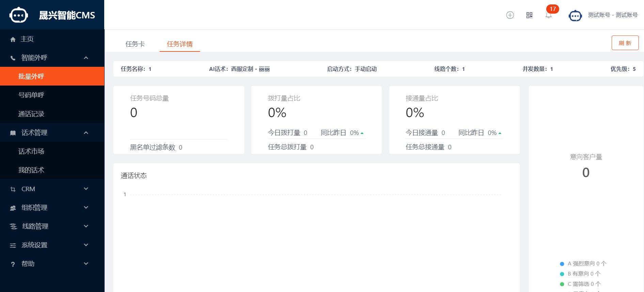Click the 接通量占比 card heading

click(422, 98)
